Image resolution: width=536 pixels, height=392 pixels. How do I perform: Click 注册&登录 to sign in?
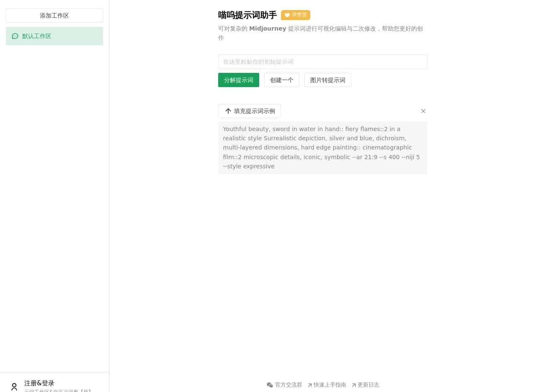point(39,383)
